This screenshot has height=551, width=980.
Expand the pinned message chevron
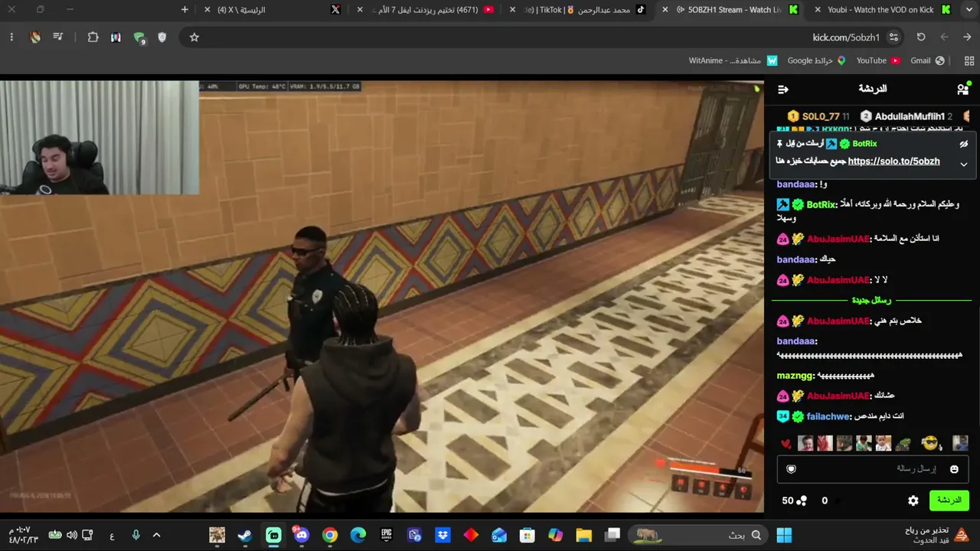pos(964,164)
